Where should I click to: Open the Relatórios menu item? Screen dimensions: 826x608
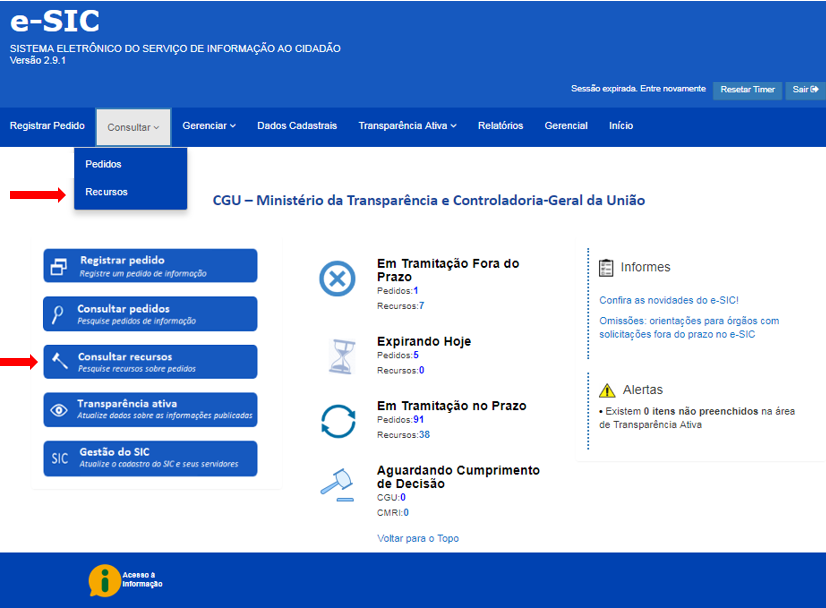[500, 126]
